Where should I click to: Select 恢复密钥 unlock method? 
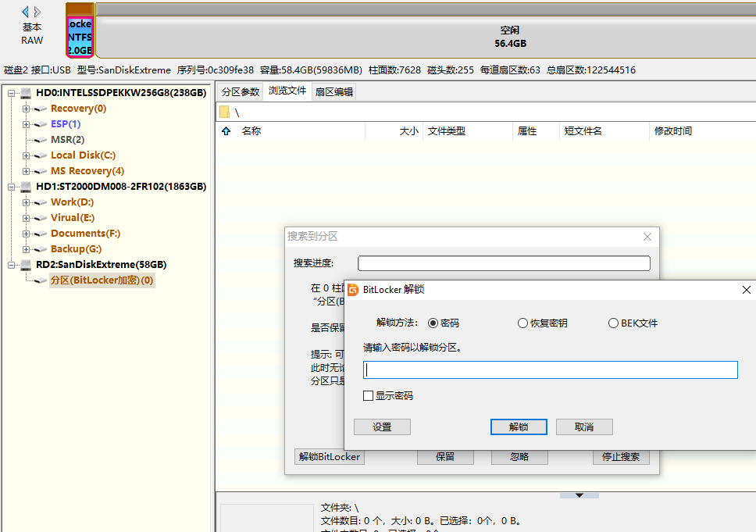[543, 323]
